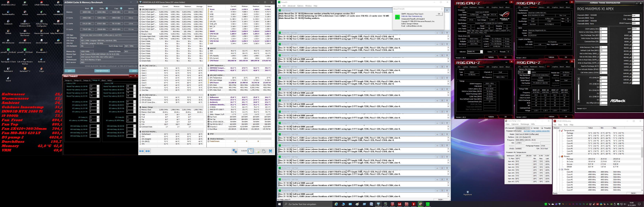644x207 pixels.
Task: Click the Copy info icon in AIDA64
Action: click(x=121, y=8)
